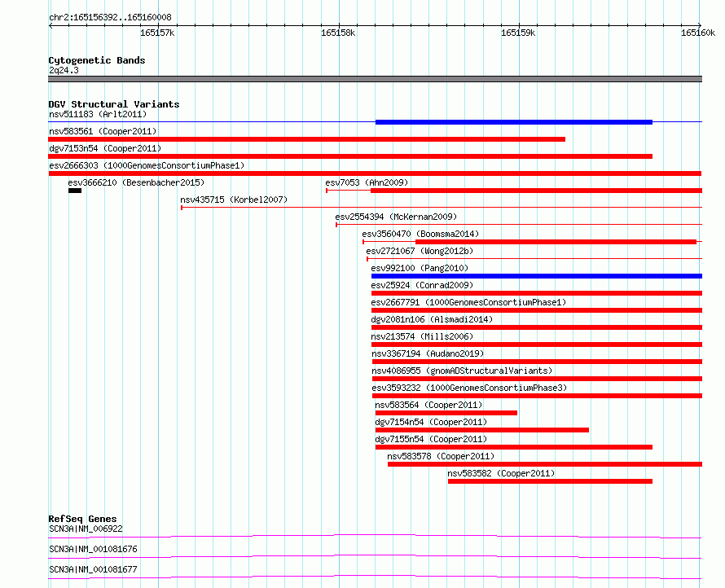Select nsv583564 (Cooper2011) label
725x588 pixels.
[x=428, y=405]
